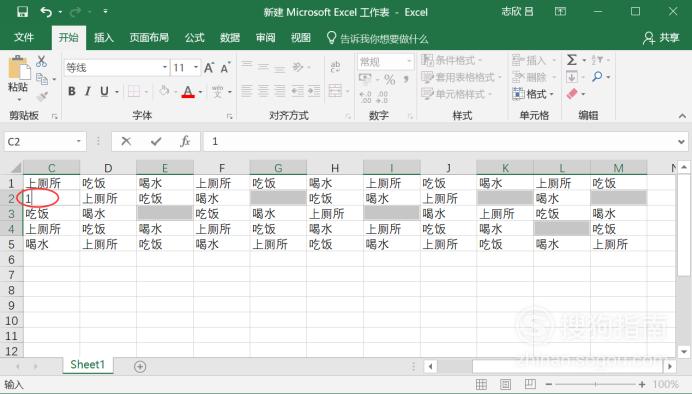Open the number format 常规 dropdown
The height and width of the screenshot is (394, 692).
pyautogui.click(x=409, y=61)
